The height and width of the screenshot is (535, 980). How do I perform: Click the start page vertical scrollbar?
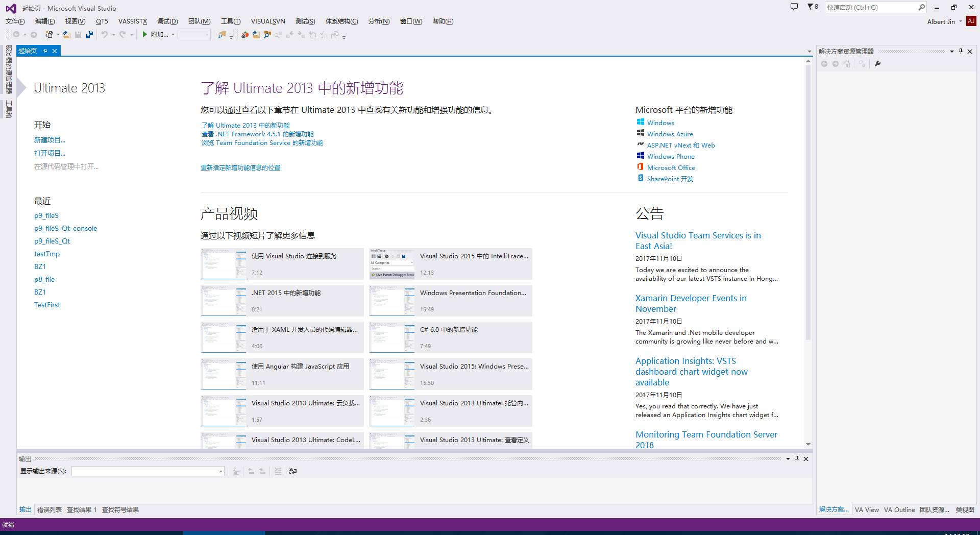tap(808, 203)
